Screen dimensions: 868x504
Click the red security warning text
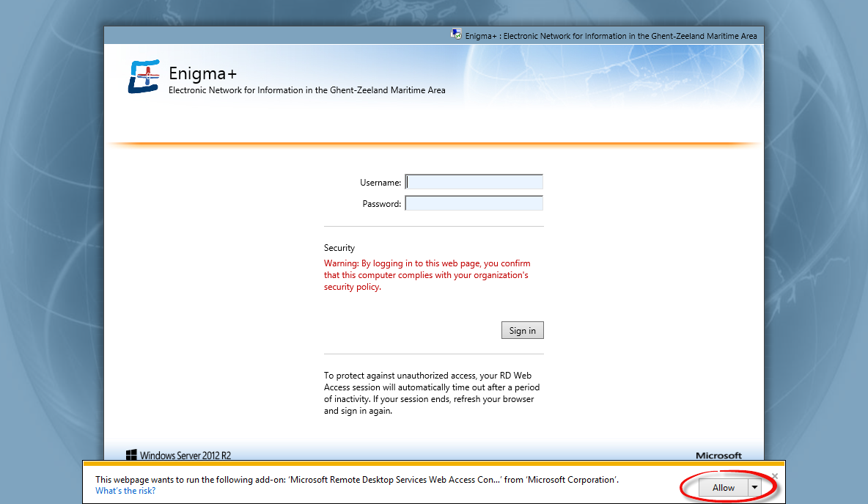click(427, 275)
